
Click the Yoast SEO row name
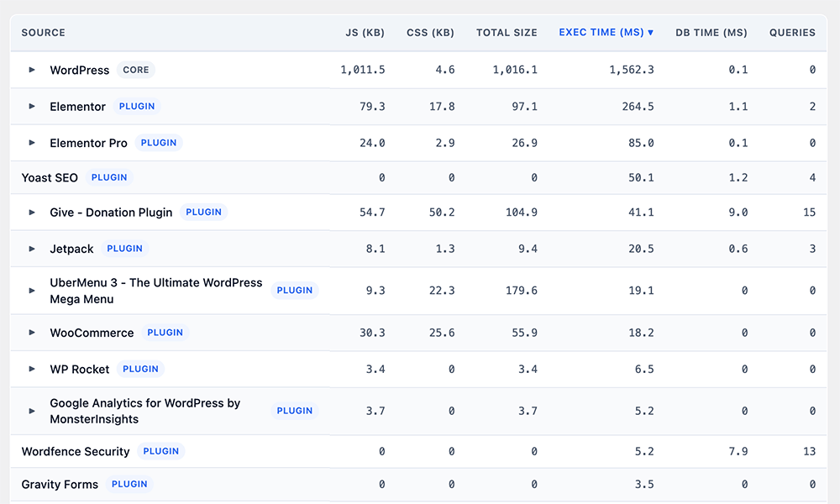[x=50, y=177]
